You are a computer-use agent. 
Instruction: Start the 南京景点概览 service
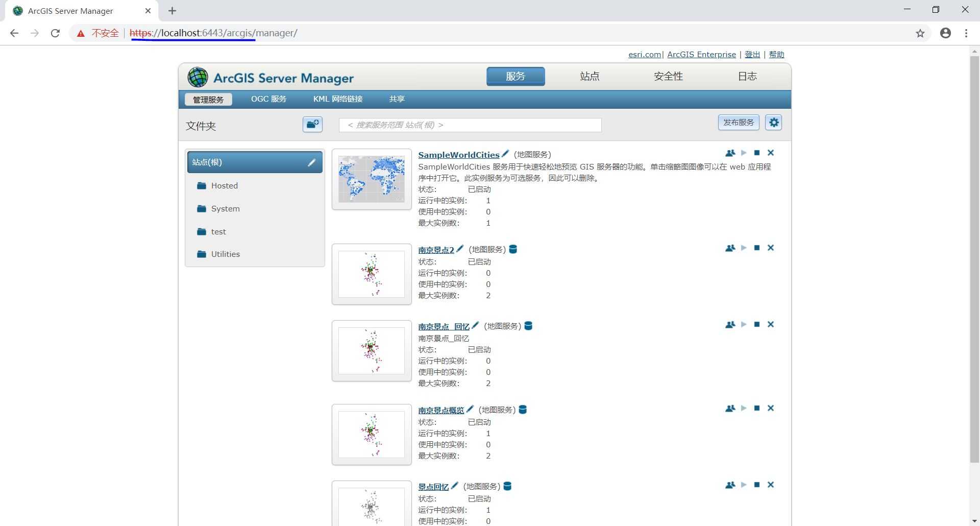click(744, 408)
